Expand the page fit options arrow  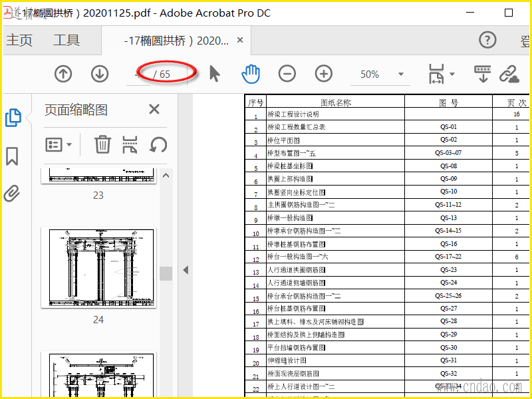point(452,74)
